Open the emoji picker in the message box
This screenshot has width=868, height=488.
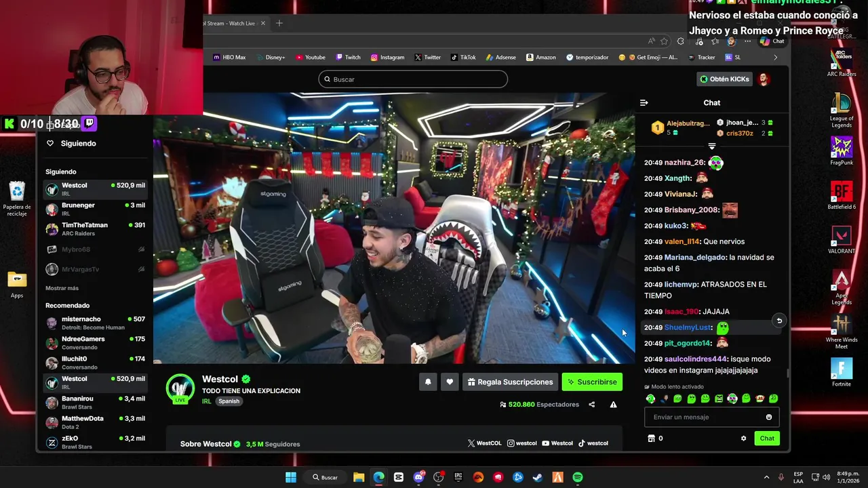click(x=769, y=418)
